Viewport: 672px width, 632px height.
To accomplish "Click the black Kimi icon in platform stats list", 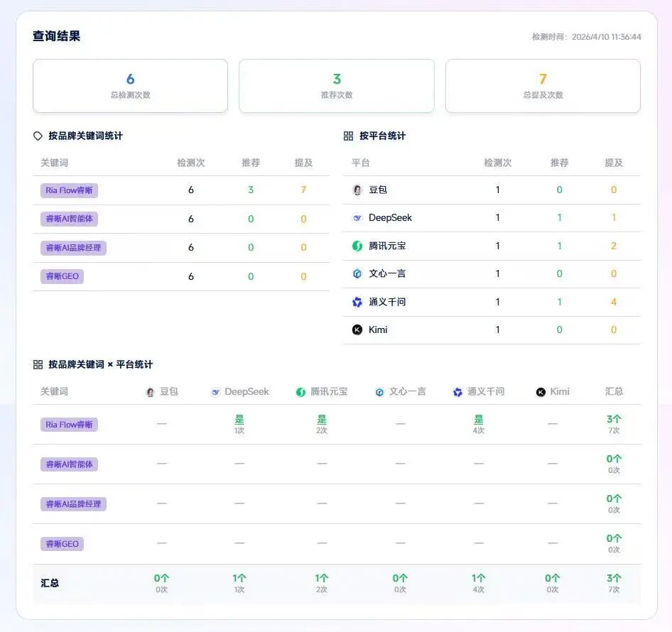I will pos(357,329).
